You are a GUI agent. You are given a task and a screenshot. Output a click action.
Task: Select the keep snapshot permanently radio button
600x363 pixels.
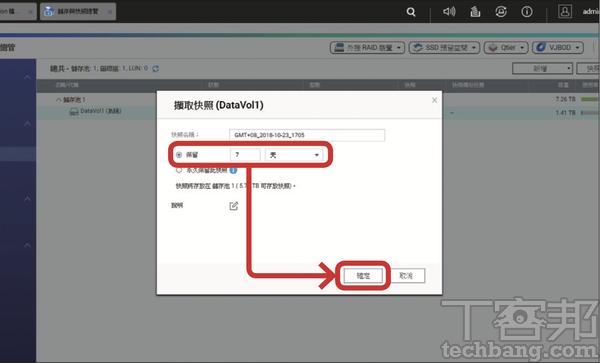click(179, 170)
